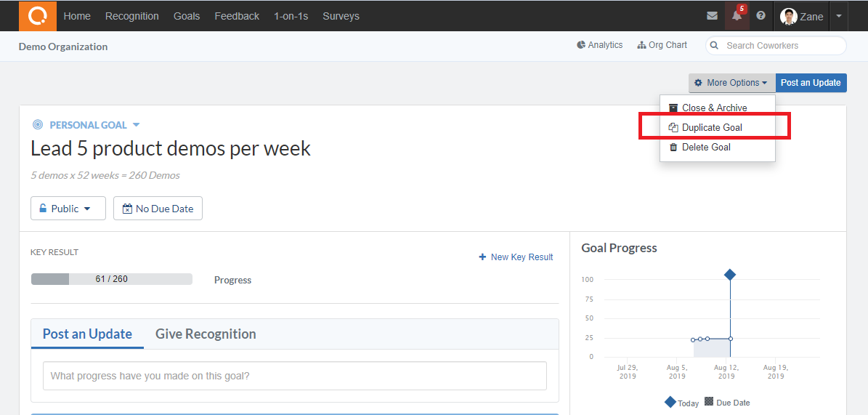Viewport: 868px width, 415px height.
Task: Switch to the Give Recognition tab
Action: point(206,334)
